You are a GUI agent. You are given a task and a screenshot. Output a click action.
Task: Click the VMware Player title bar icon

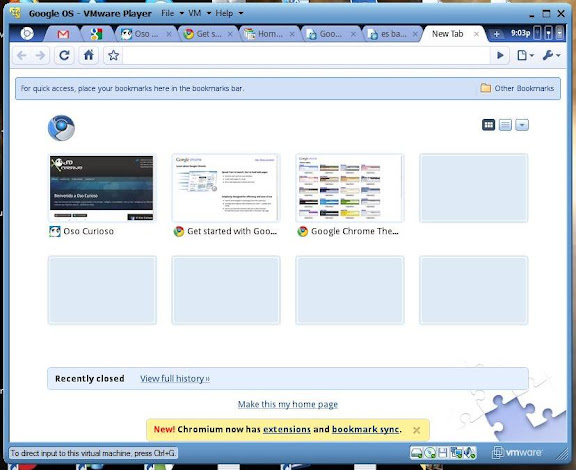(x=16, y=13)
